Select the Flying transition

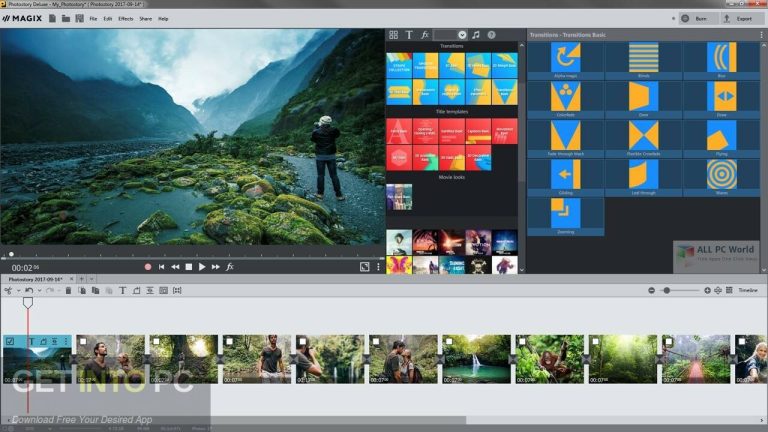click(x=721, y=139)
